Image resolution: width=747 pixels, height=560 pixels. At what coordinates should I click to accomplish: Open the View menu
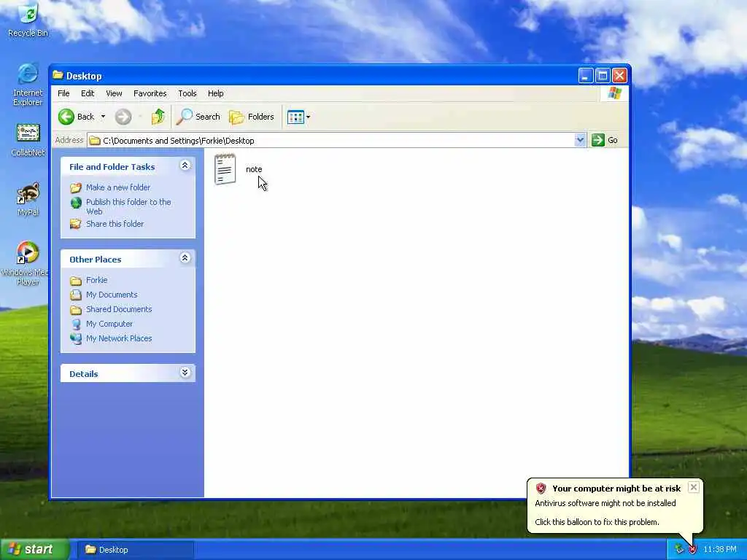click(114, 93)
